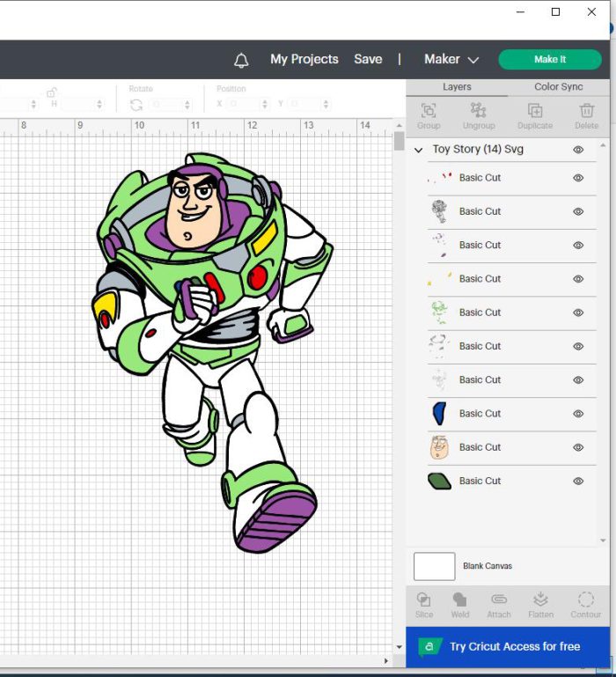The height and width of the screenshot is (677, 616).
Task: Toggle visibility of the light green layer
Action: click(x=578, y=313)
